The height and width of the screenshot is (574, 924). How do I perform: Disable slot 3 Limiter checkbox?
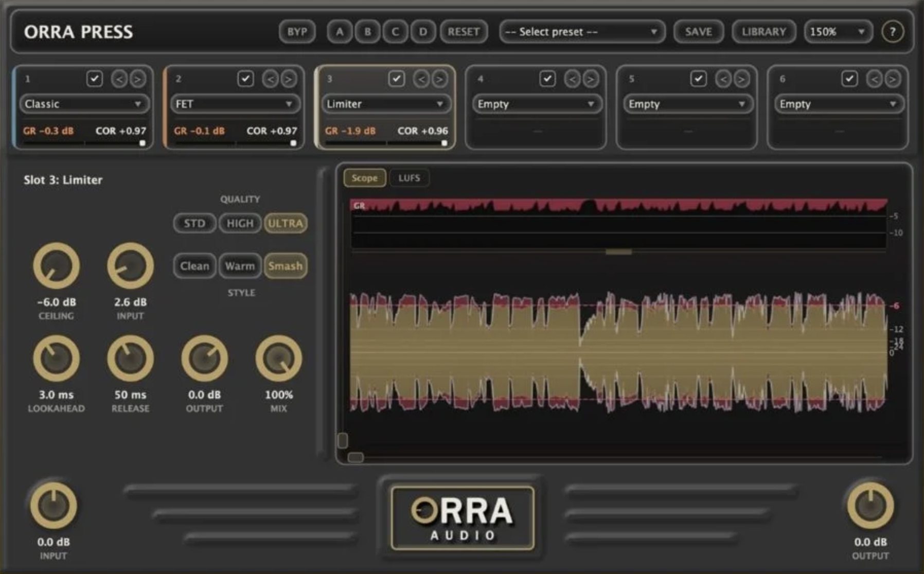pyautogui.click(x=396, y=79)
